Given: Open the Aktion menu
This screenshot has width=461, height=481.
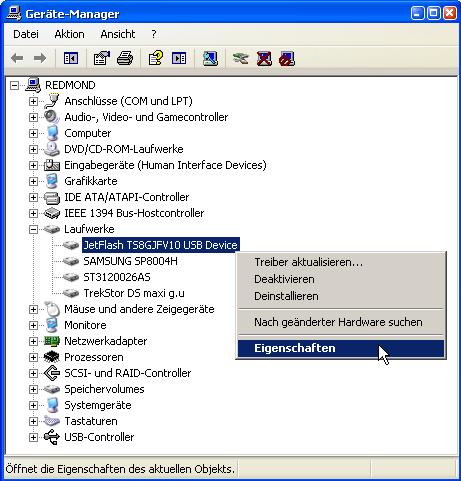Looking at the screenshot, I should [x=69, y=34].
